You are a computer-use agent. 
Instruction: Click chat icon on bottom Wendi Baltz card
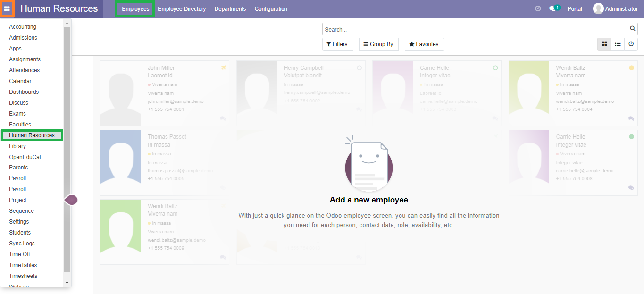pos(223,257)
